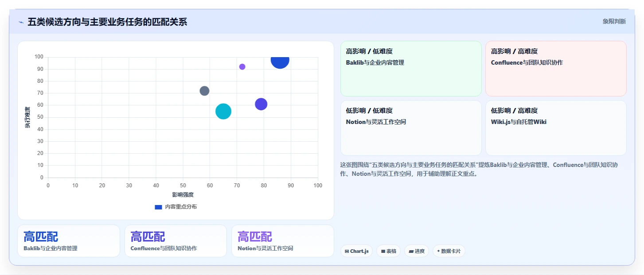Click the lightning icon beside the title
Viewport: 644px width, 275px height.
pos(21,22)
